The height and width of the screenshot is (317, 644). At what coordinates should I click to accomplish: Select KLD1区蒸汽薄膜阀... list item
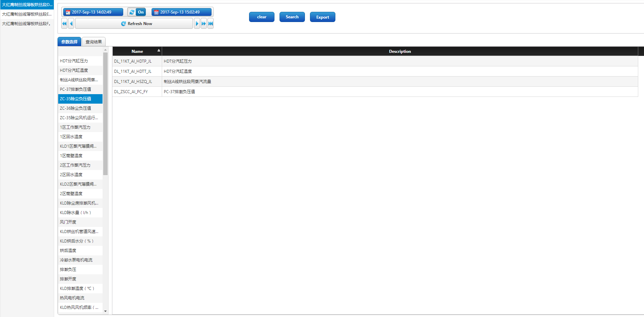coord(80,146)
